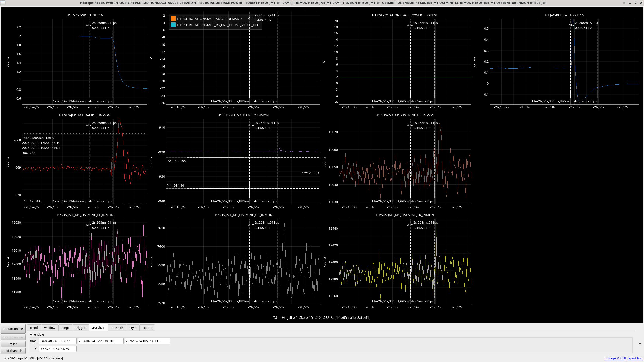Click the start online button
The width and height of the screenshot is (644, 362).
tap(13, 329)
